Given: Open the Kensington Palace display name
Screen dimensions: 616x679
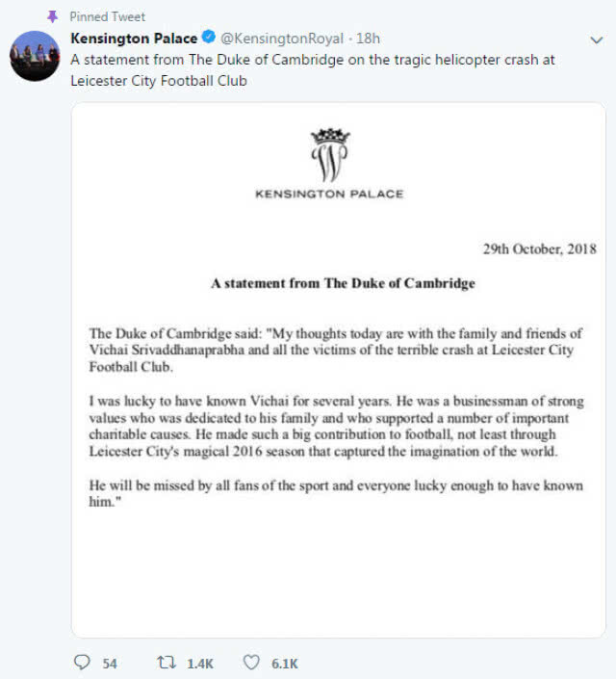Looking at the screenshot, I should (x=134, y=39).
